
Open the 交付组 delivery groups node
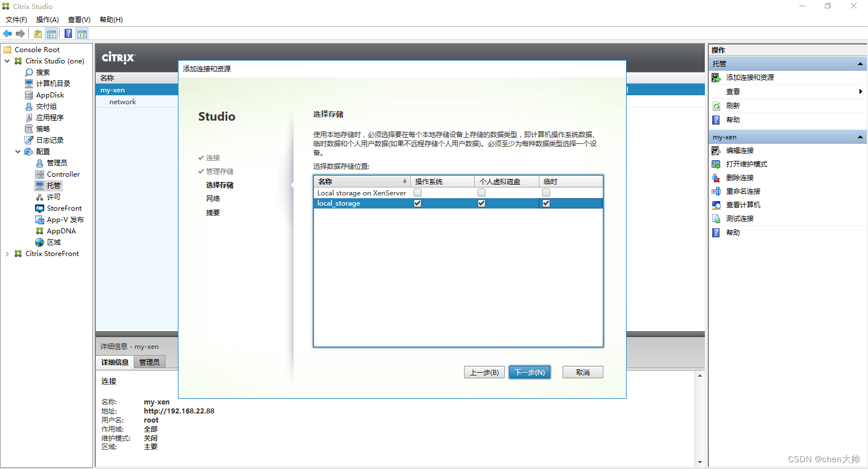[46, 106]
